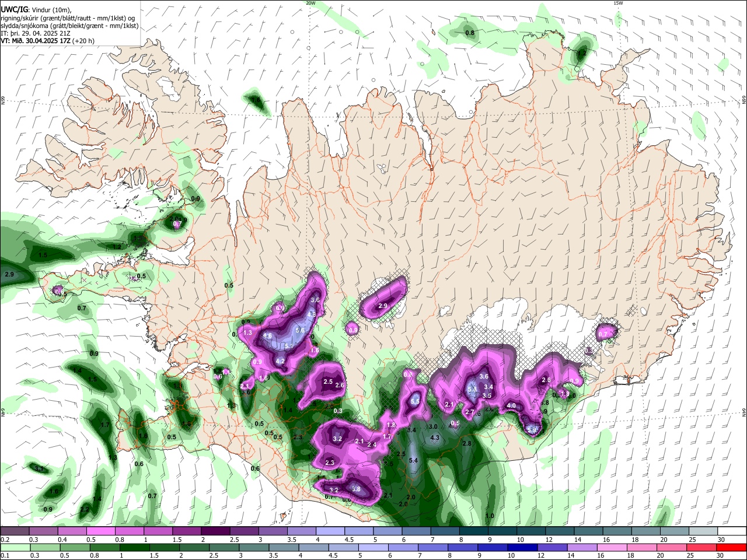Pick the white upper swatch after the 30 label
Screen dimensions: 747x560
coord(732,531)
